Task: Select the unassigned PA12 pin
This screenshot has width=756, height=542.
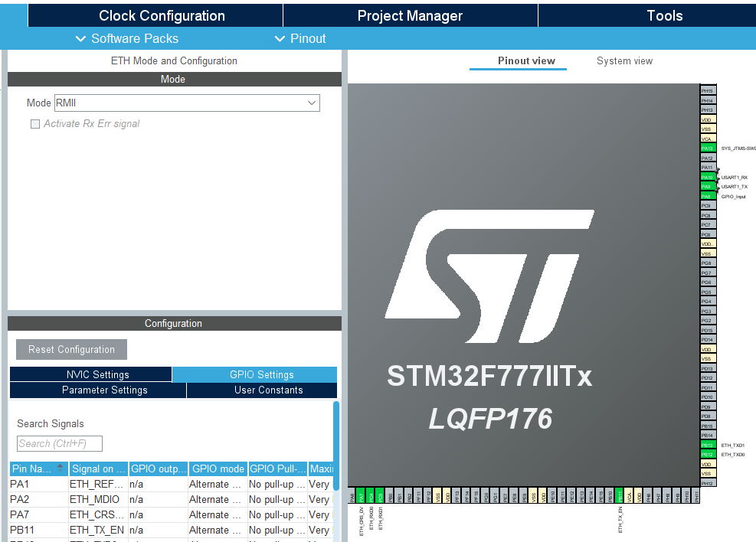Action: coord(708,158)
